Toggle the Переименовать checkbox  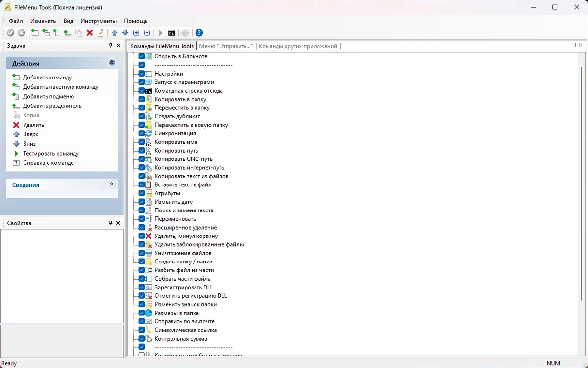click(142, 219)
